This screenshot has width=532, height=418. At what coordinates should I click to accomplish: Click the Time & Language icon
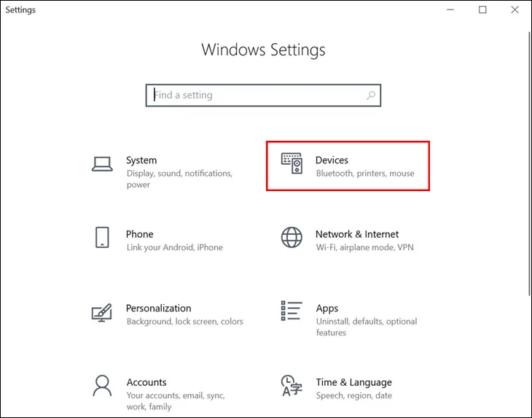pyautogui.click(x=292, y=386)
